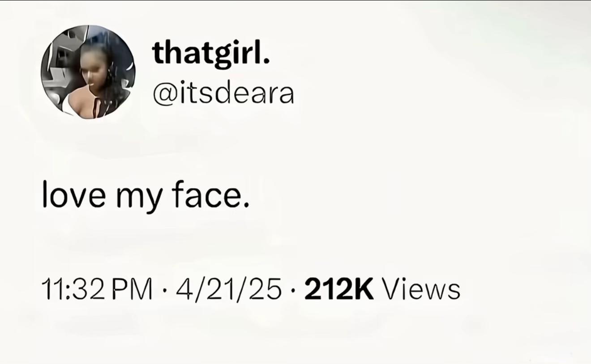Screen dimensions: 591x364
Task: Click the dot separator after 11:32 PM
Action: point(164,290)
